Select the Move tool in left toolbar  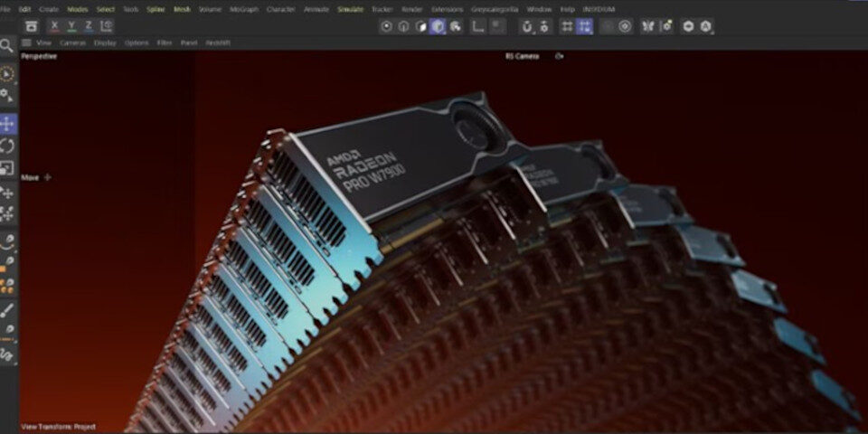pyautogui.click(x=7, y=123)
